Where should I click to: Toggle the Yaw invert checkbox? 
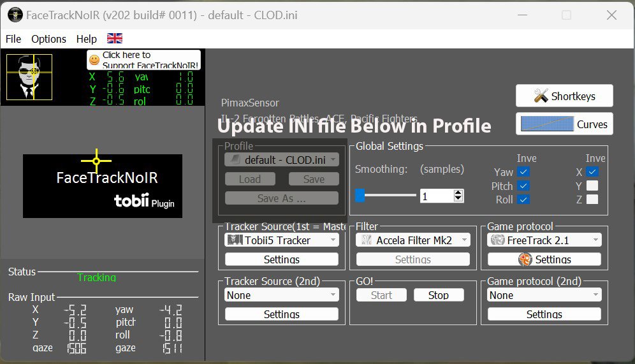523,171
